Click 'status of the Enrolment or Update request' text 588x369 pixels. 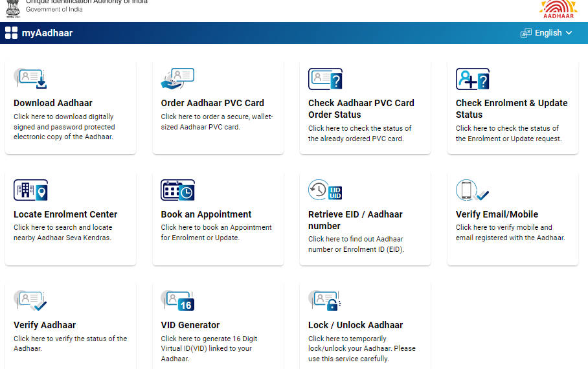[x=508, y=133]
